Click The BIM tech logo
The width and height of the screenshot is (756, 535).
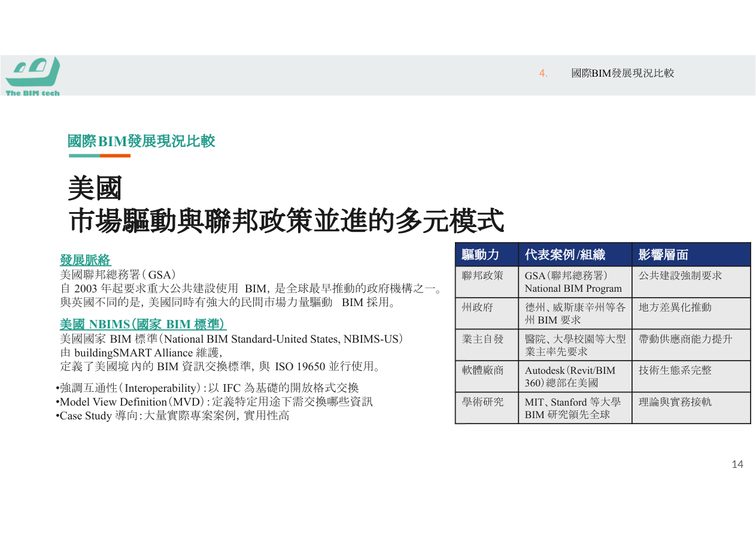pos(33,76)
